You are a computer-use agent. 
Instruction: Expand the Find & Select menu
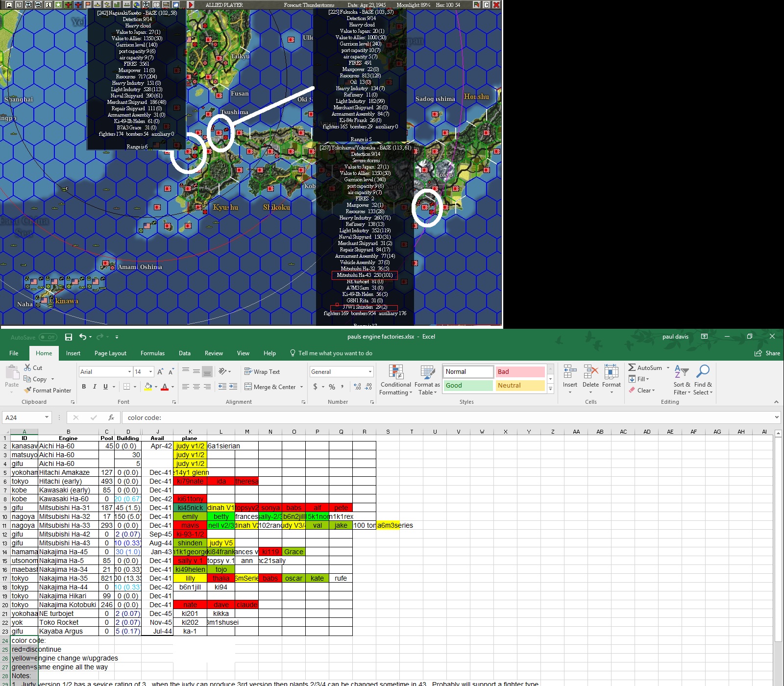[x=703, y=379]
